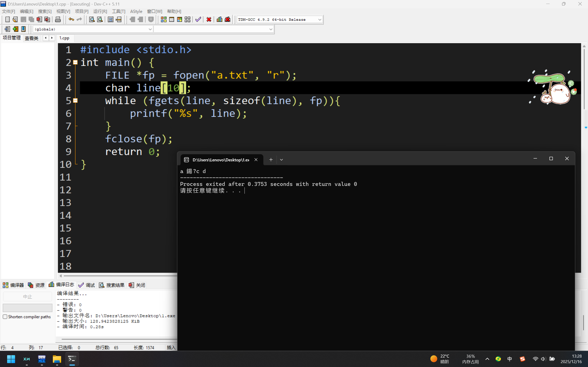
Task: Click the Compile grid icon
Action: tap(164, 20)
